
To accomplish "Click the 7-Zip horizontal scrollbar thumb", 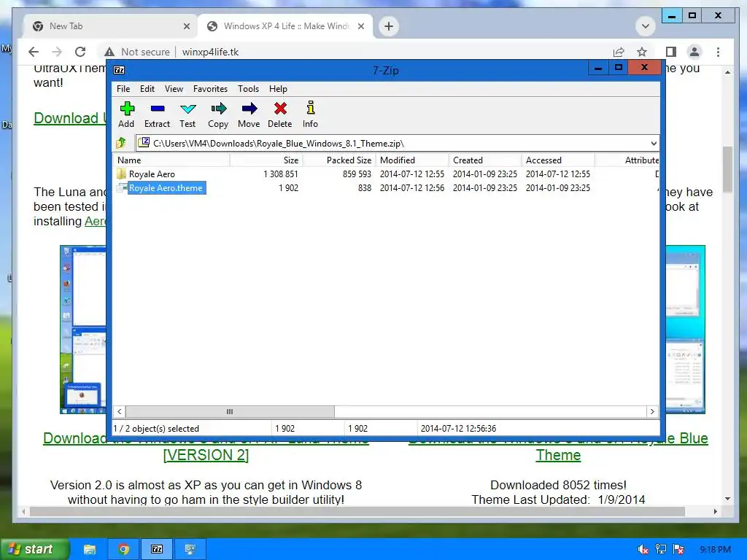I will click(x=230, y=411).
